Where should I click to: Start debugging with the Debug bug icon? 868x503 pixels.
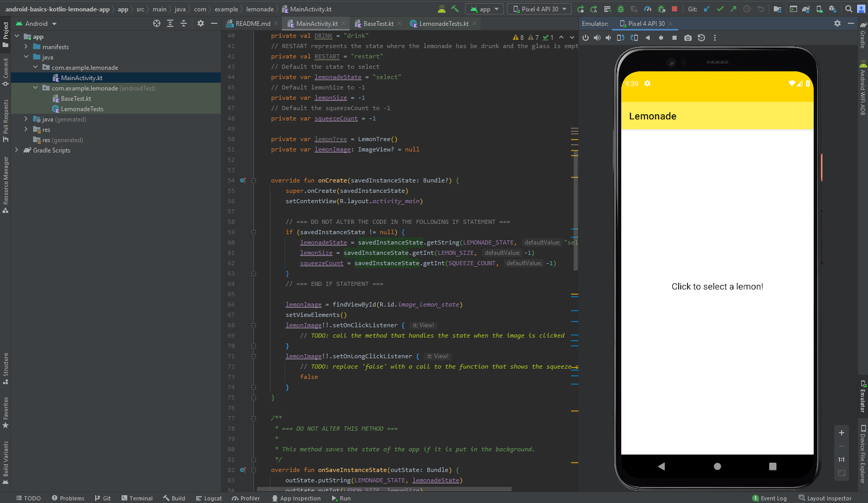click(620, 9)
